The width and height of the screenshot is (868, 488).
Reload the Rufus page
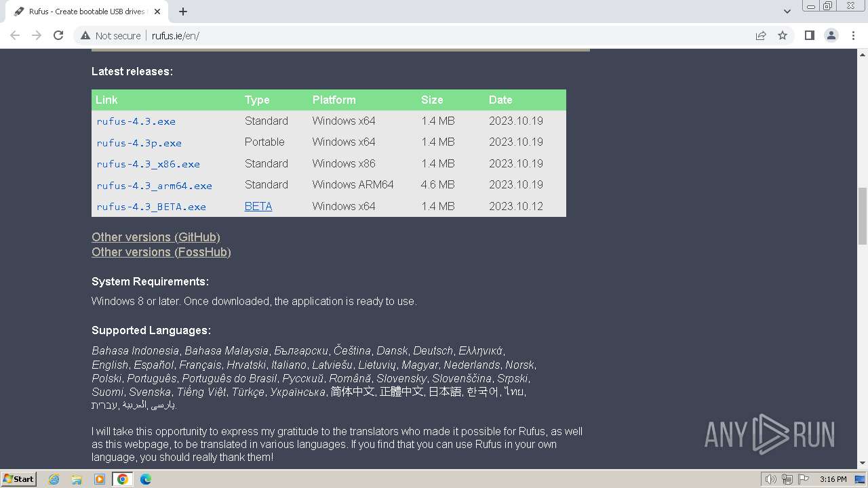[58, 35]
